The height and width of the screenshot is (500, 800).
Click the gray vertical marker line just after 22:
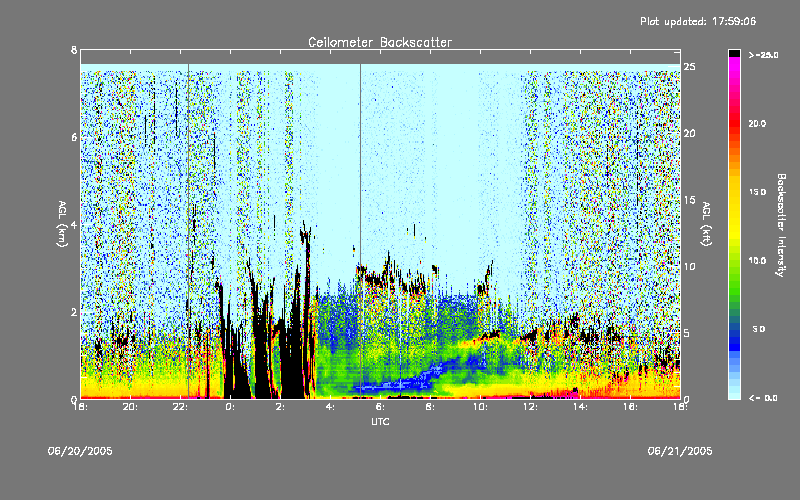[x=188, y=231]
